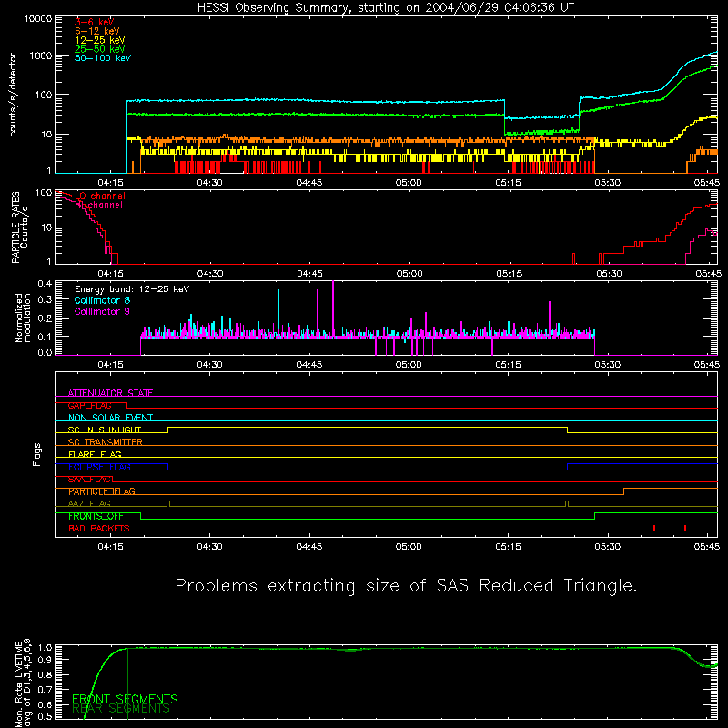This screenshot has height=728, width=728.
Task: Click the PARTICLE_FLAG label
Action: coord(102,490)
